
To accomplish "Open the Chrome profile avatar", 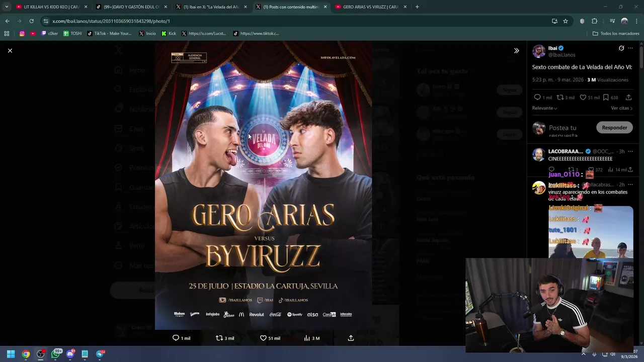I will coord(624,21).
